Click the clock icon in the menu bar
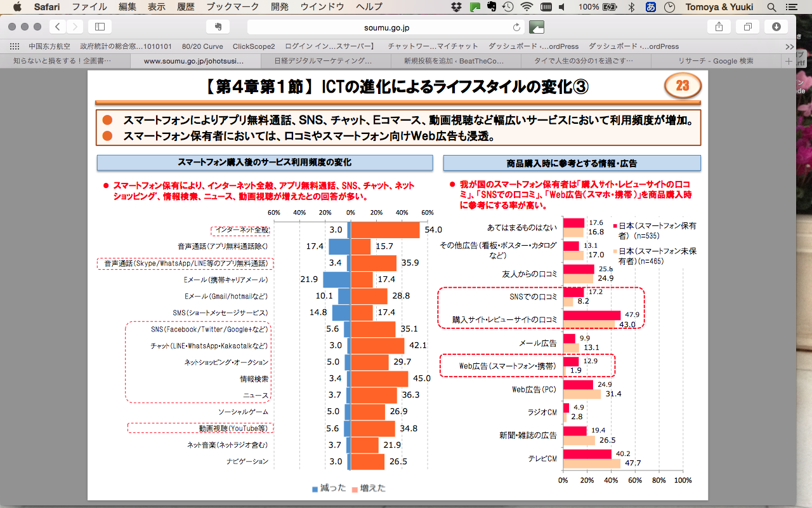 (x=670, y=7)
